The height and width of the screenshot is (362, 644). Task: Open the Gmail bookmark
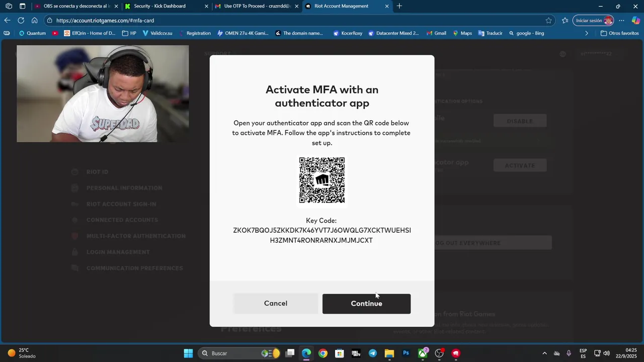(x=436, y=33)
